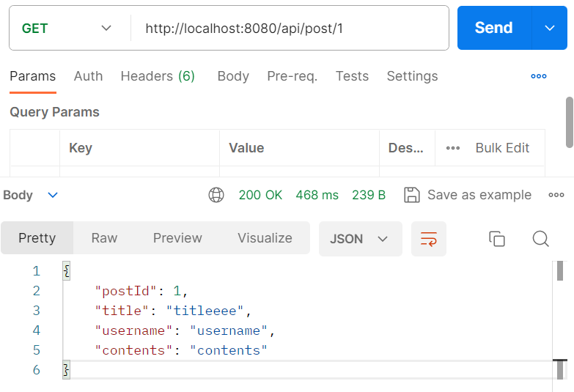Viewport: 574px width, 392px height.
Task: Click the globe network information icon
Action: click(216, 195)
